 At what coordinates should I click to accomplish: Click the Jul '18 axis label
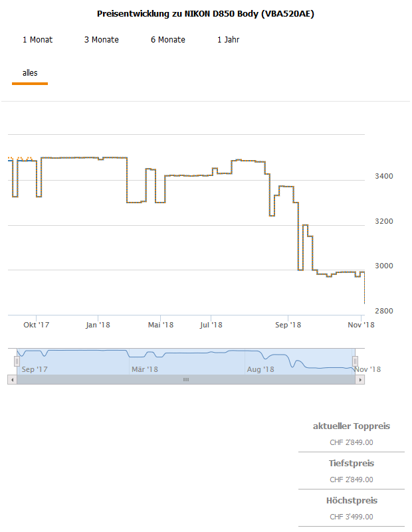pos(211,325)
